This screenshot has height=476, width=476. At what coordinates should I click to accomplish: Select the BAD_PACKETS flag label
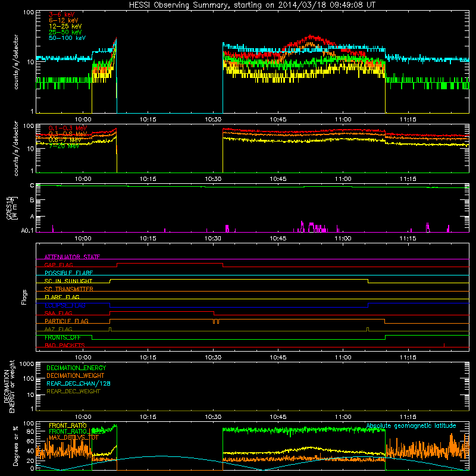(x=65, y=345)
